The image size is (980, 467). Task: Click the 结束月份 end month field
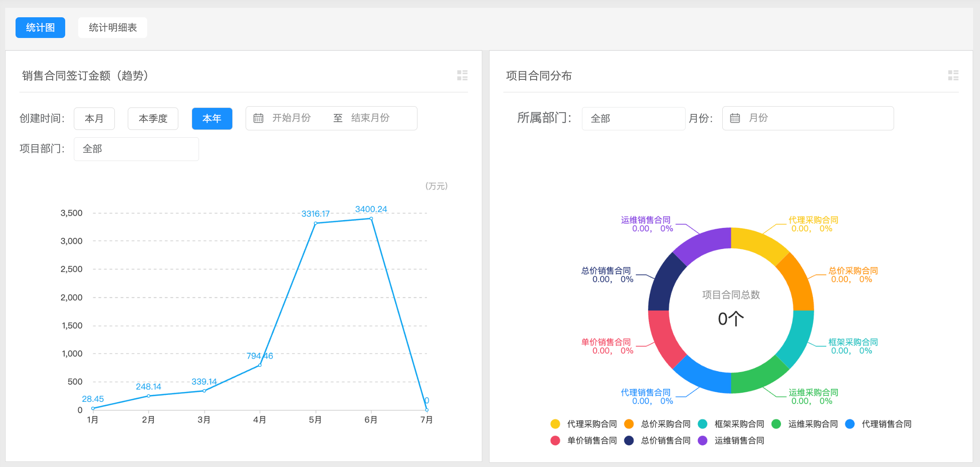point(370,118)
